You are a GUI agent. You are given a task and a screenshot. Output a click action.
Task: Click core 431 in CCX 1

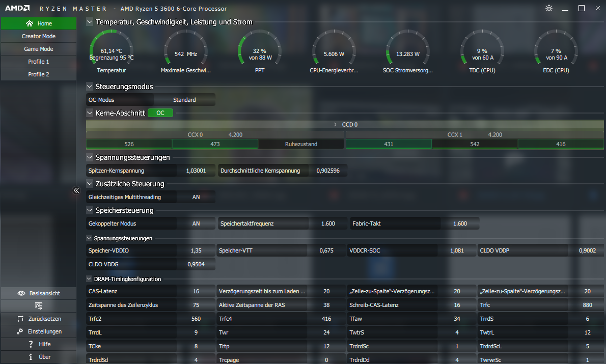click(x=389, y=144)
